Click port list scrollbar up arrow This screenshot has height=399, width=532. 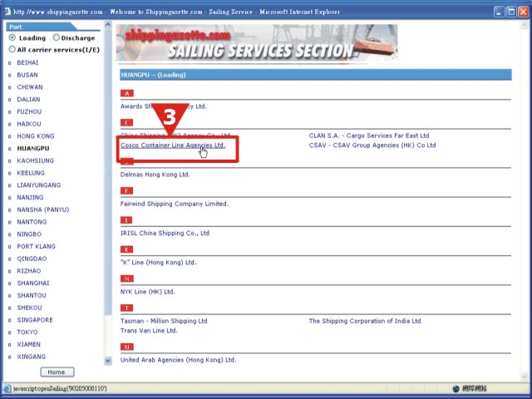tap(108, 24)
